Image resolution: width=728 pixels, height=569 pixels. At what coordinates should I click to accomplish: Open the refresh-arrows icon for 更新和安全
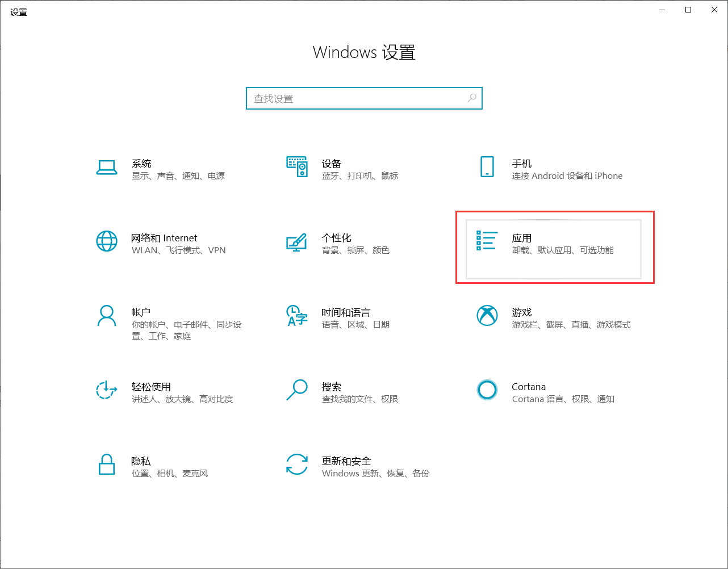296,465
